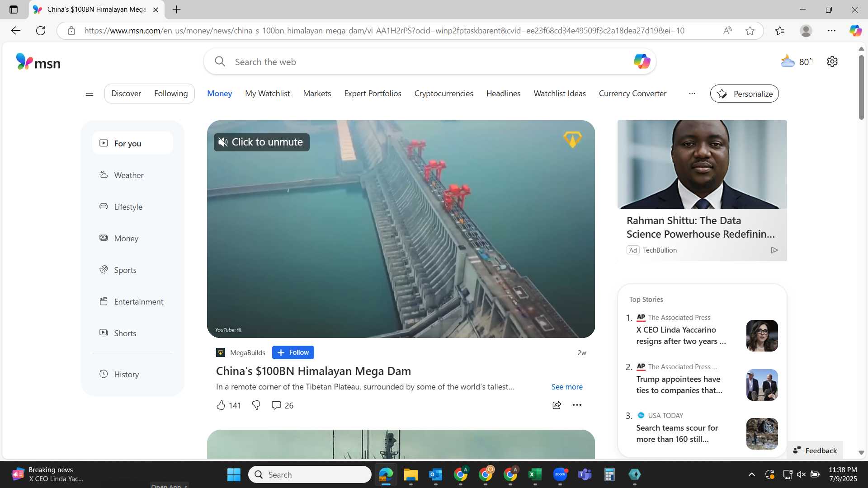Open the weather 80° widget
868x488 pixels.
(797, 61)
